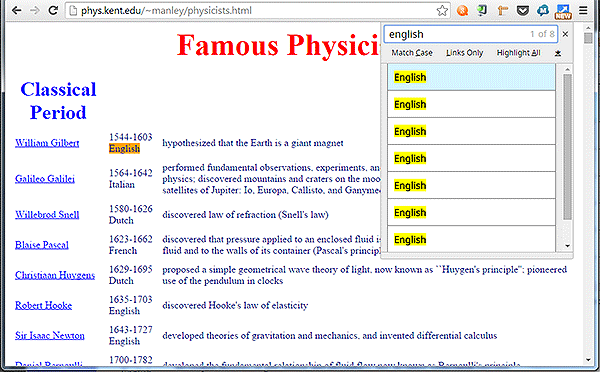Image resolution: width=600 pixels, height=372 pixels.
Task: Click '1643-1727' beside Sir Isaac Newton
Action: (130, 330)
